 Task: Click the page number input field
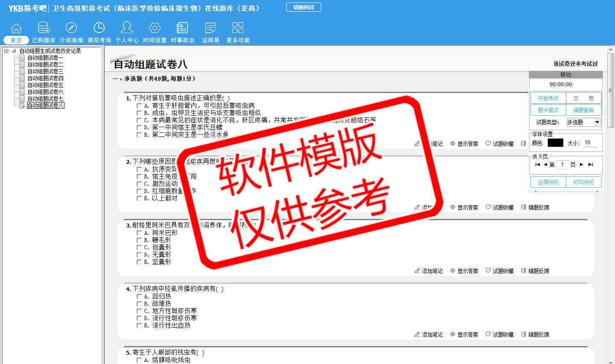[562, 165]
